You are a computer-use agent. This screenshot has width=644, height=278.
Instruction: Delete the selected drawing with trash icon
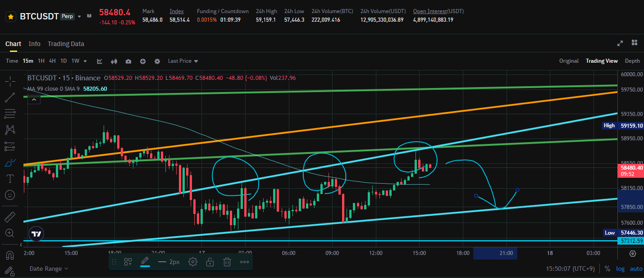[228, 262]
